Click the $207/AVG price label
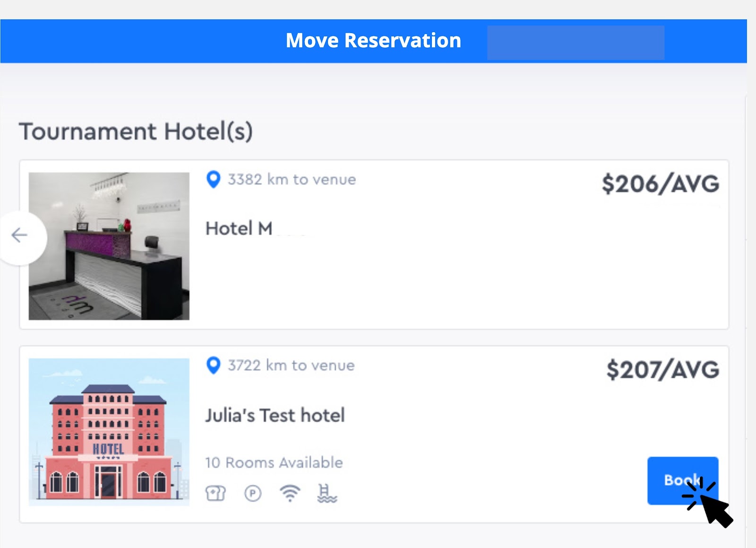756x548 pixels. coord(662,370)
